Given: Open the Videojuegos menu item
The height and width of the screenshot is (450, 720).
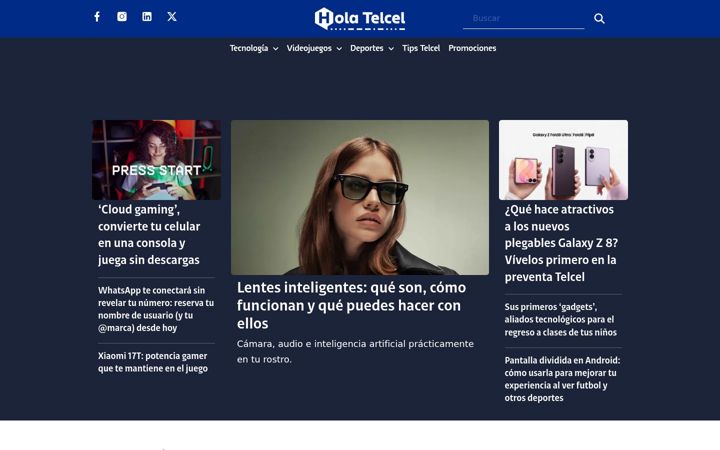Looking at the screenshot, I should tap(309, 48).
